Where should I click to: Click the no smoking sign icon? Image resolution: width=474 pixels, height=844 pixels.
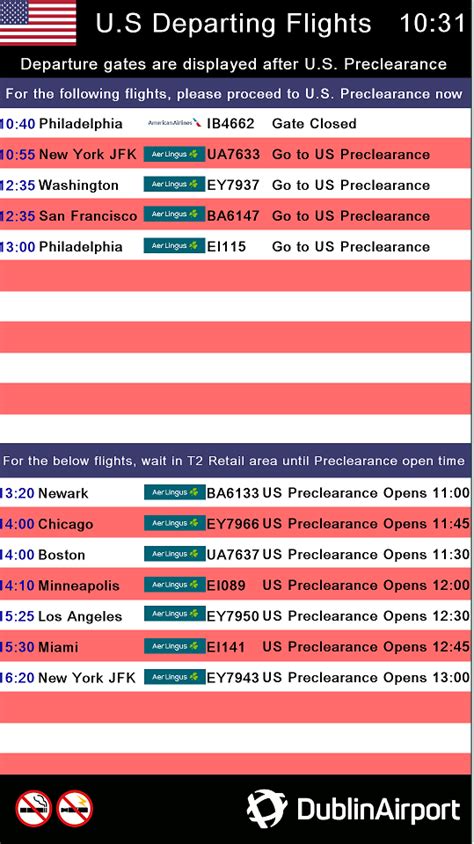click(x=33, y=808)
